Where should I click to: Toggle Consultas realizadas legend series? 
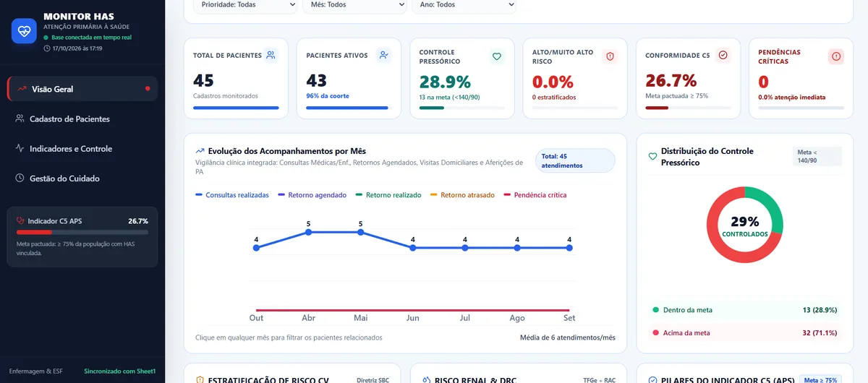232,195
